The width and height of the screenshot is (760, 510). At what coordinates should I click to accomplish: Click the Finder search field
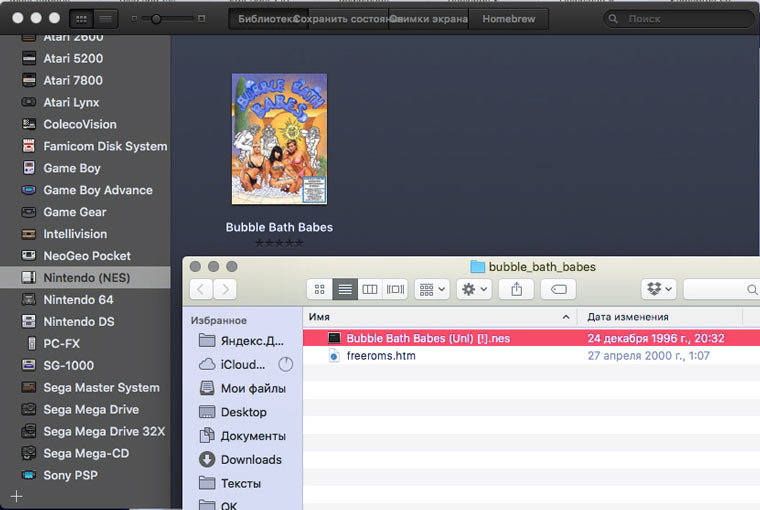(x=721, y=289)
